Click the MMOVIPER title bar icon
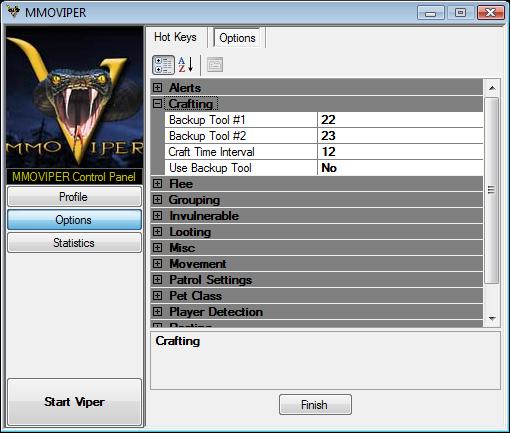Image resolution: width=510 pixels, height=433 pixels. [14, 12]
